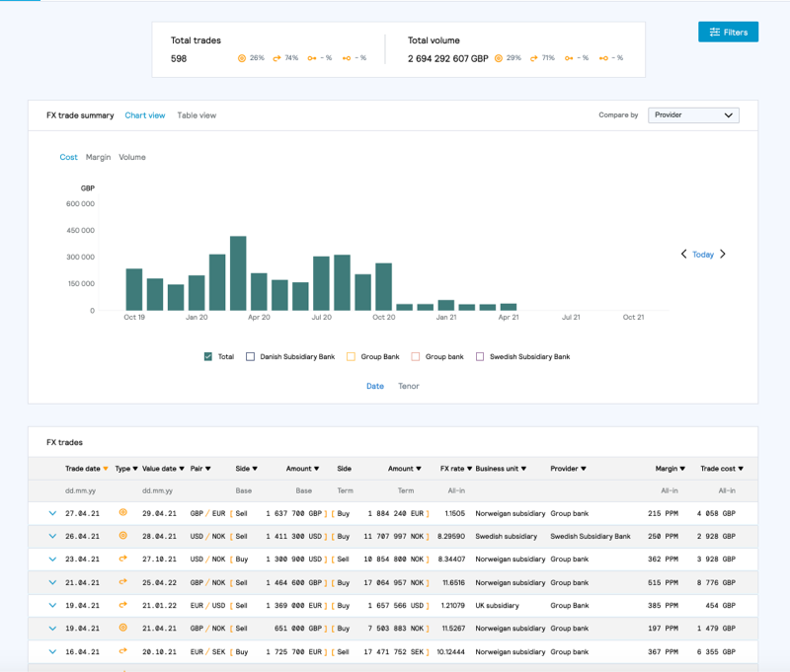Enable the Danish Subsidiary Bank series checkbox

point(250,356)
